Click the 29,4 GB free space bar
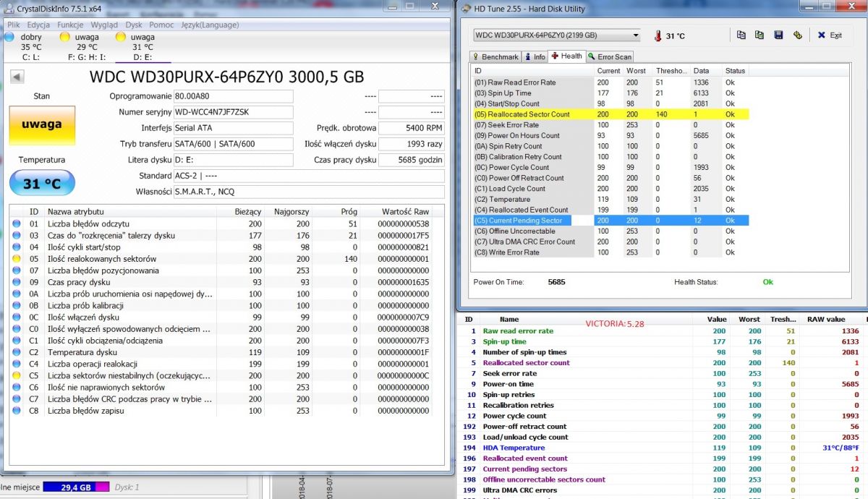Screen dimensions: 868x499 (x=75, y=487)
